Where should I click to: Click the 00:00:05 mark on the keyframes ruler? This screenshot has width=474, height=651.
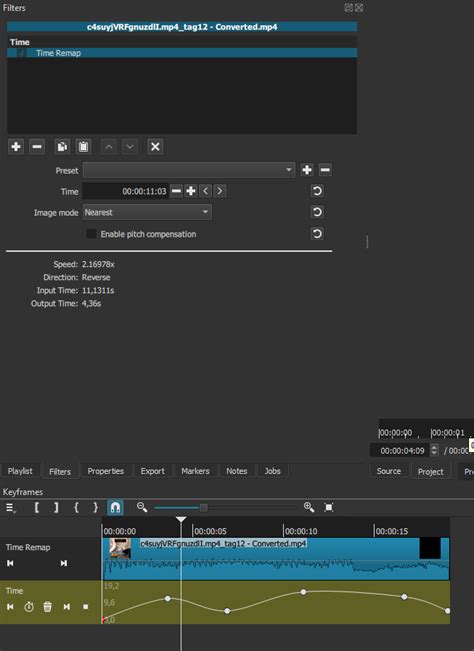click(210, 531)
